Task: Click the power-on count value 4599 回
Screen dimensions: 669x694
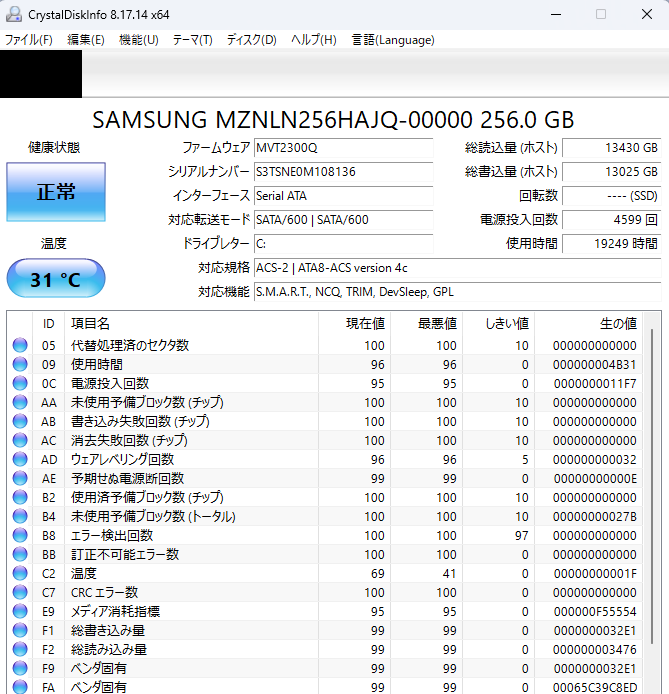Action: click(x=611, y=220)
